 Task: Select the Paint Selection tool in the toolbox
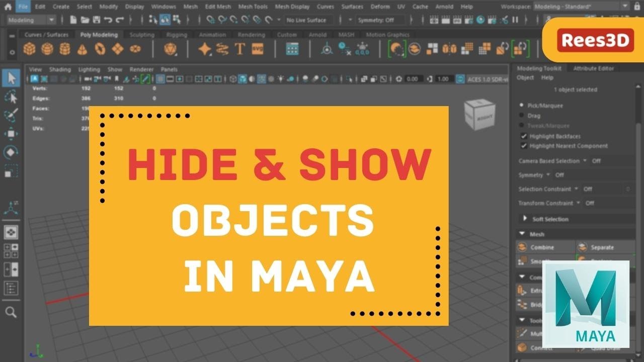click(x=11, y=115)
